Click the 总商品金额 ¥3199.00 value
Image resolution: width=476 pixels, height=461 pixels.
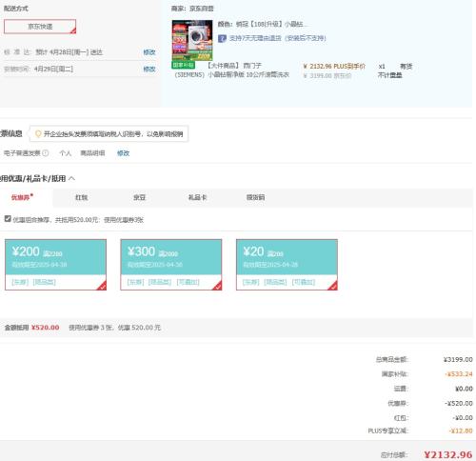[x=458, y=359]
